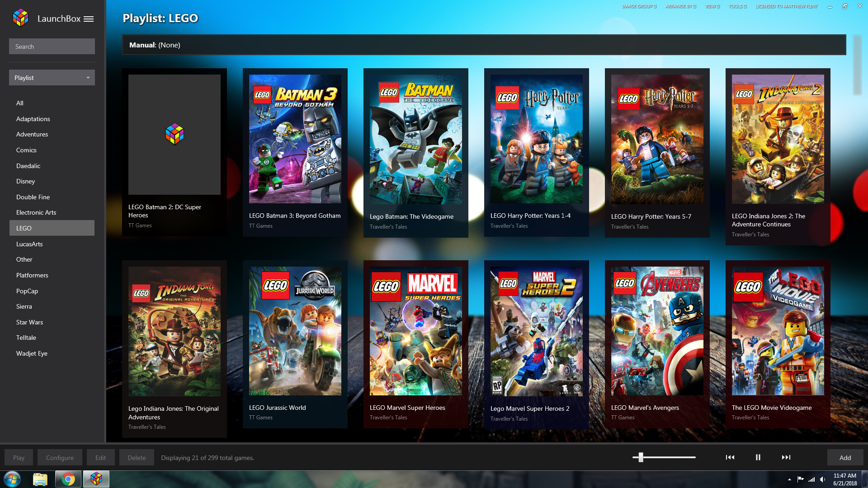Select the Star Wars playlist

(x=52, y=322)
